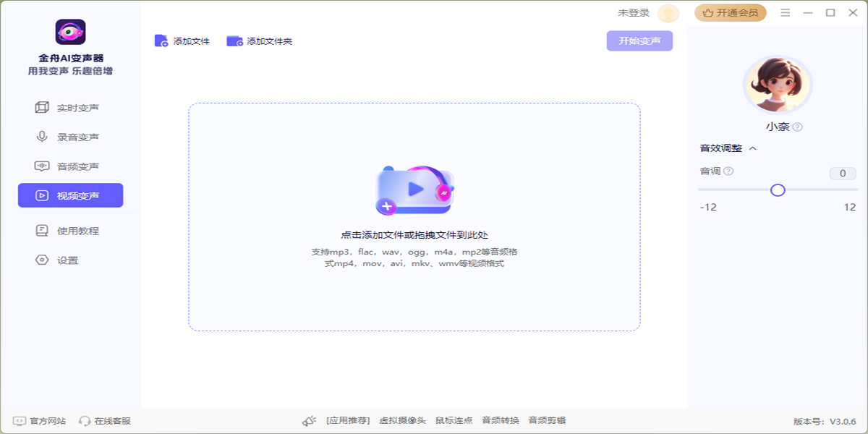Open the 虚拟摄像头 recommended app
Screen dimensions: 868x434
click(x=403, y=420)
